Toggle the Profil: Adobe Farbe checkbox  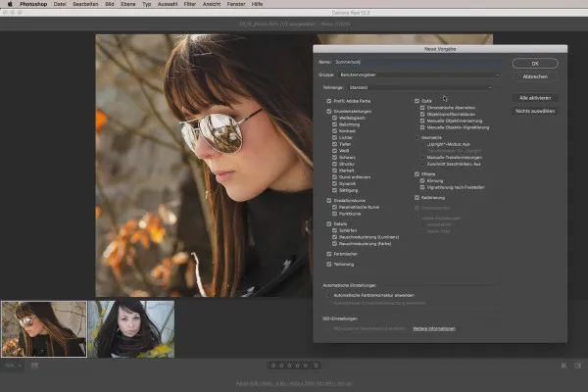pos(329,101)
